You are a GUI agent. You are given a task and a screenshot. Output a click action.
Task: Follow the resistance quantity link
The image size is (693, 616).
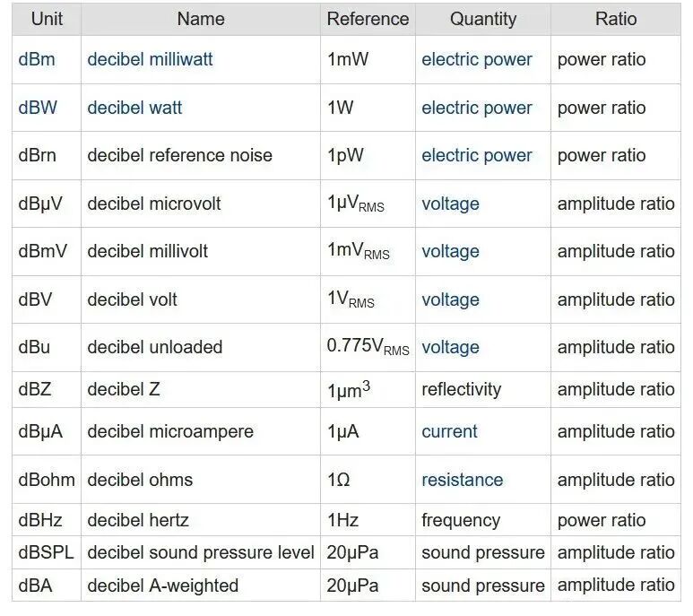coord(462,480)
